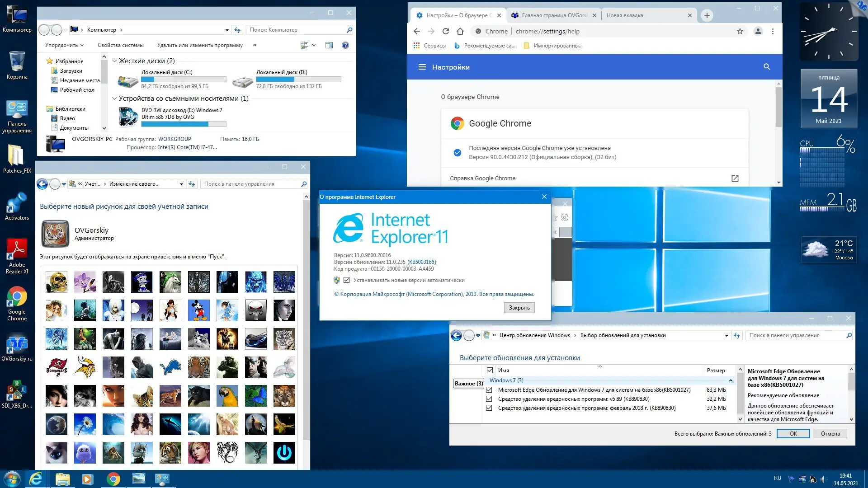Viewport: 868px width, 488px height.
Task: Click Chrome's reload page icon
Action: [x=446, y=31]
